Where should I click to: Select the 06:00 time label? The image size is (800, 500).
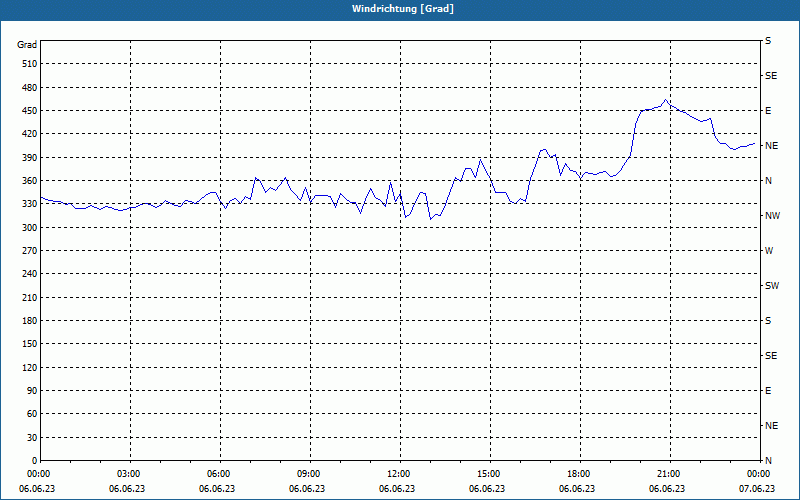(219, 474)
